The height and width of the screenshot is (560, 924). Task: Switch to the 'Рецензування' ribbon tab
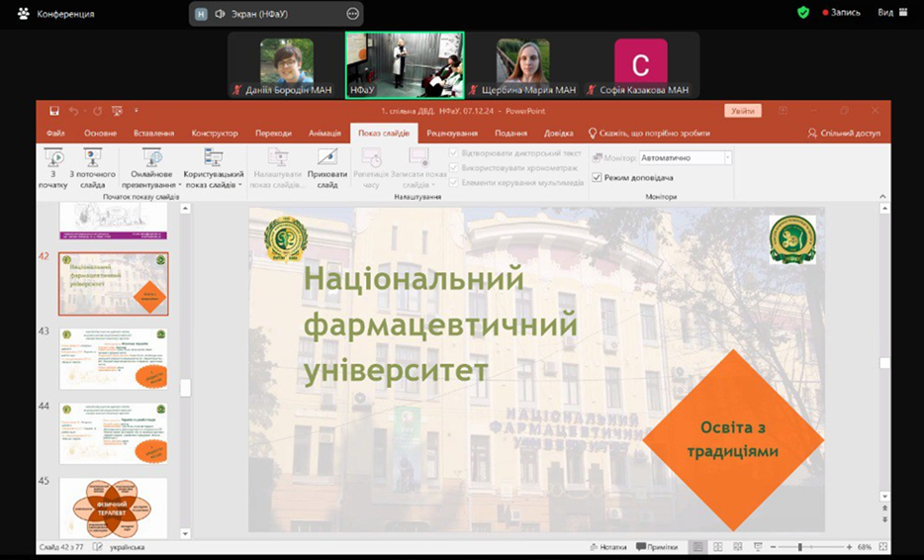click(x=452, y=134)
